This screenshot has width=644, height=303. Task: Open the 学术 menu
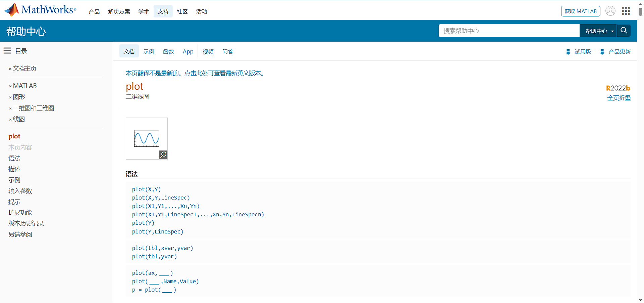click(x=144, y=11)
